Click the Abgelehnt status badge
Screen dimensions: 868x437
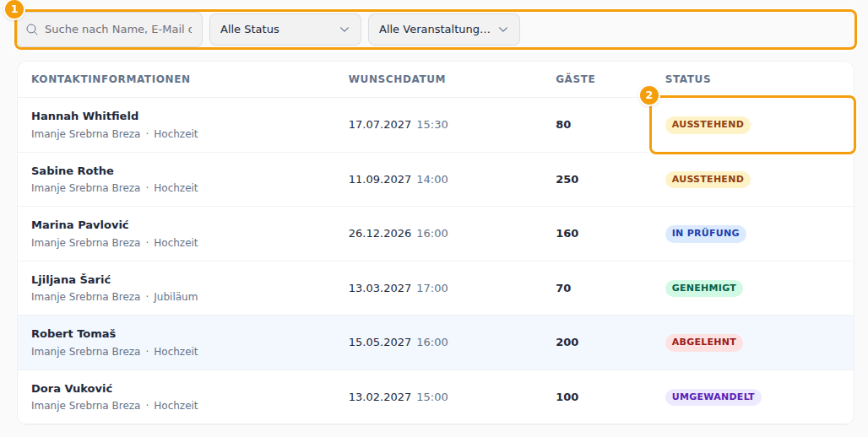(x=703, y=343)
